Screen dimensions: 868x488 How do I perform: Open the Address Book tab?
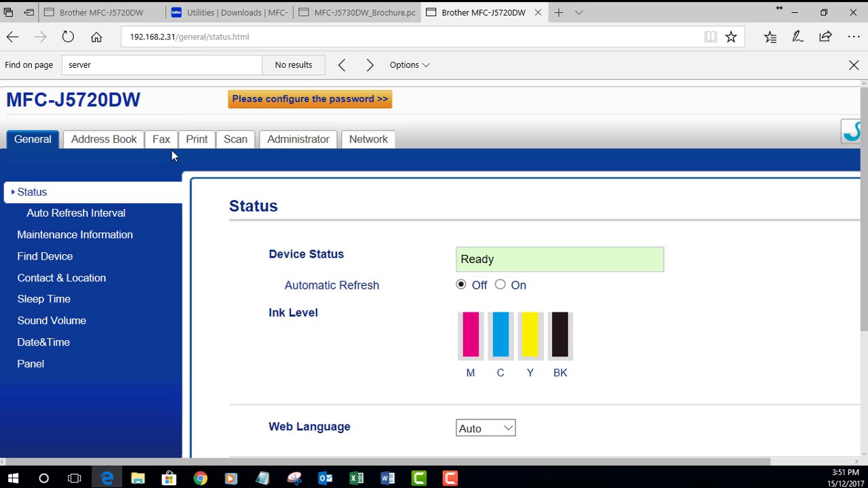point(104,139)
